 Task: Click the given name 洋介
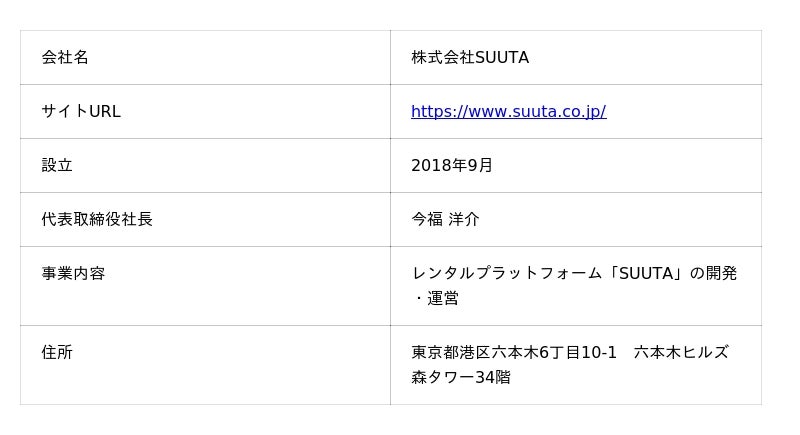point(464,220)
